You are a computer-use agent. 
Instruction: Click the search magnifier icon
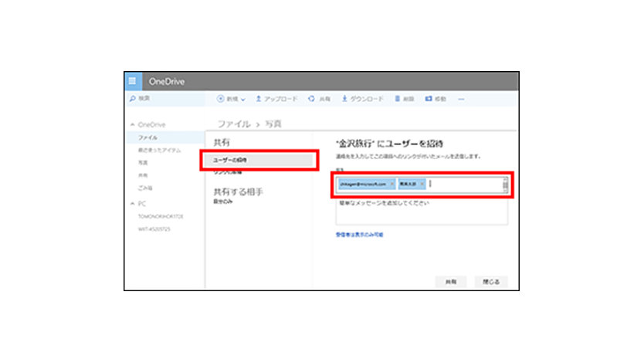click(131, 99)
